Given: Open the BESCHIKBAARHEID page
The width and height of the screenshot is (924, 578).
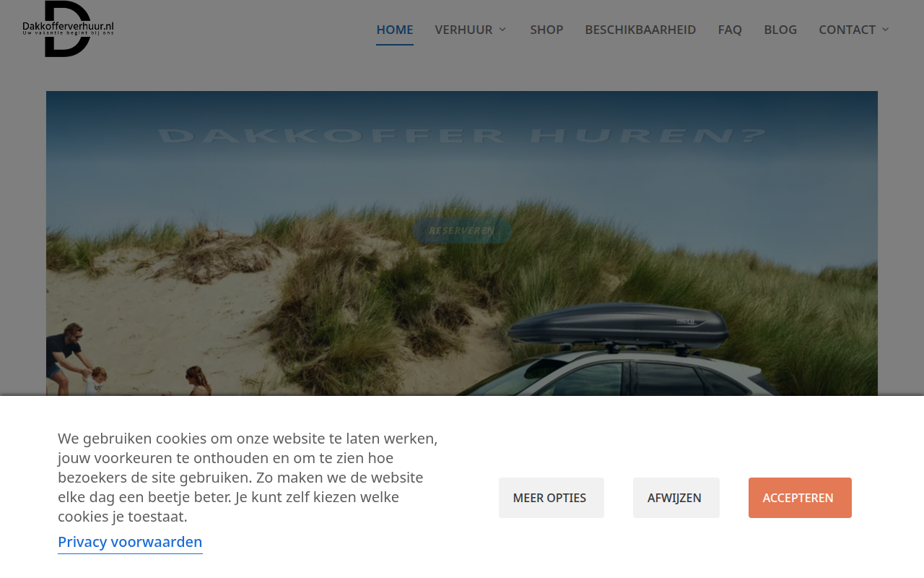Looking at the screenshot, I should click(640, 30).
